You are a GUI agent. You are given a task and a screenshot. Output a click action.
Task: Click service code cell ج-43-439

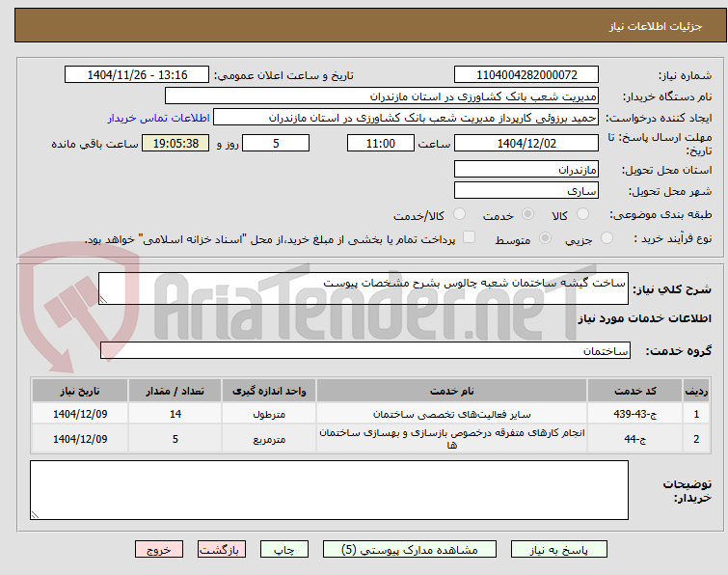(x=634, y=413)
